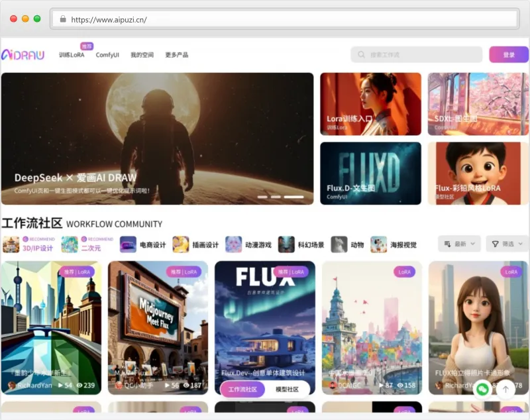Open the 更多产品 menu
Image resolution: width=530 pixels, height=420 pixels.
pyautogui.click(x=176, y=55)
